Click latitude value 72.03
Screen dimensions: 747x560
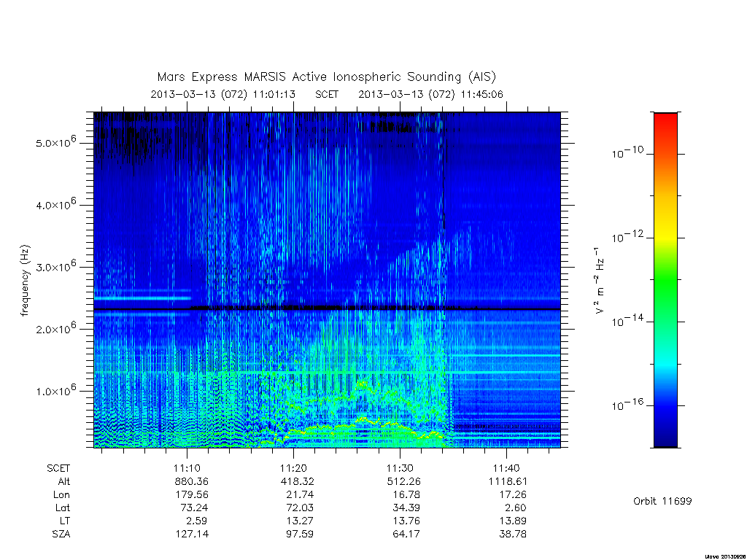300,507
